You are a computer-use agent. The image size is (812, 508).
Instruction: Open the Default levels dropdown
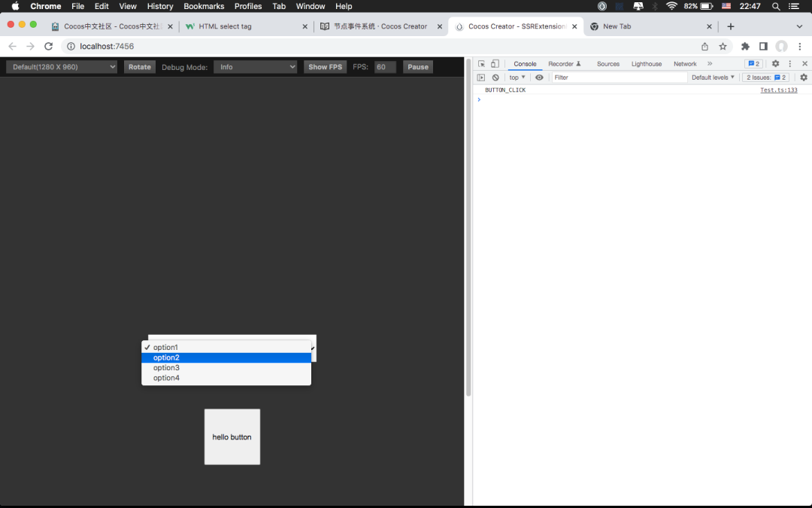pyautogui.click(x=713, y=78)
